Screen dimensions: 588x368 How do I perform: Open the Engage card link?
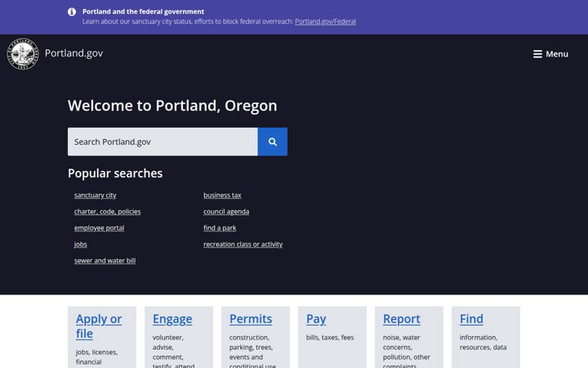click(172, 319)
